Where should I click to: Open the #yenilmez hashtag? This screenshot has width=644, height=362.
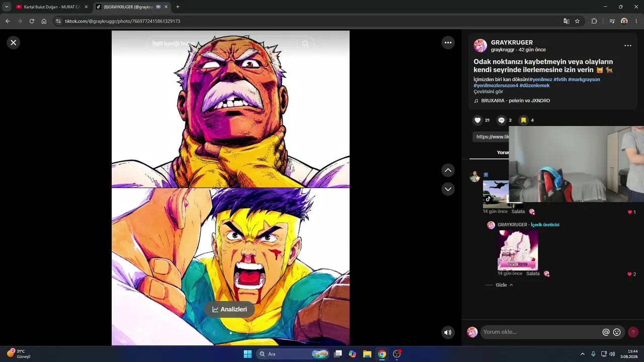coord(540,79)
